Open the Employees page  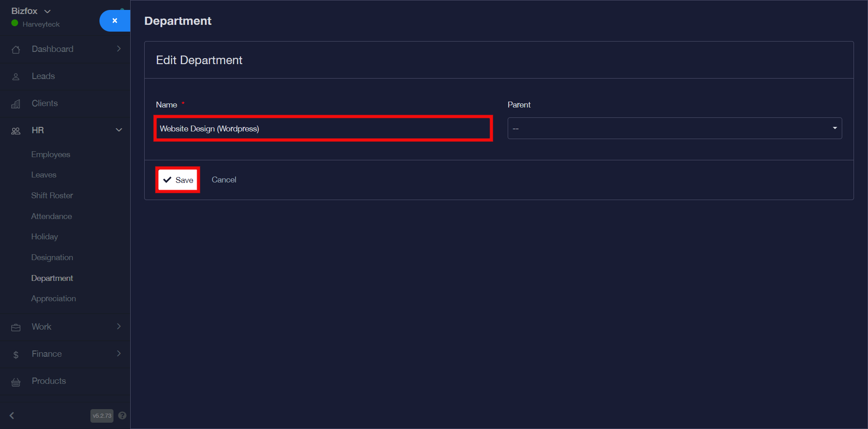(x=51, y=154)
